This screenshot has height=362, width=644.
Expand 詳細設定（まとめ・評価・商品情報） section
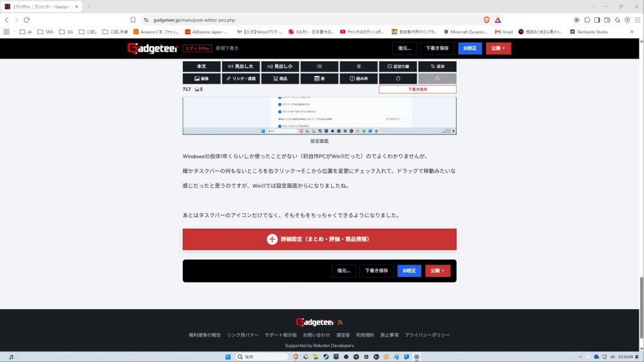[x=319, y=239]
